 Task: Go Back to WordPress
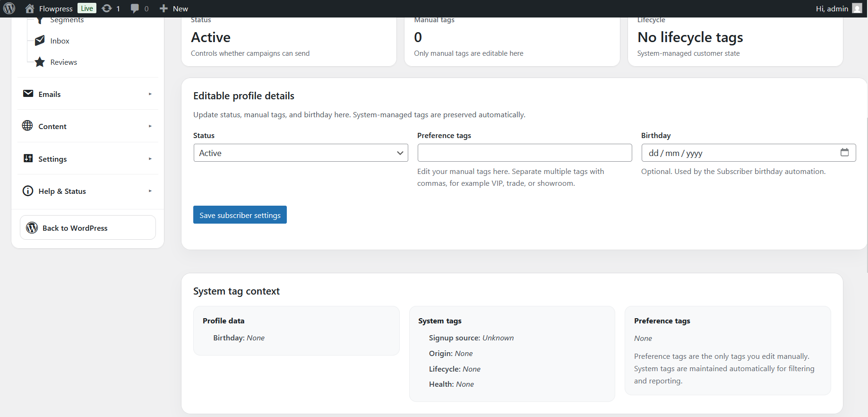click(88, 227)
